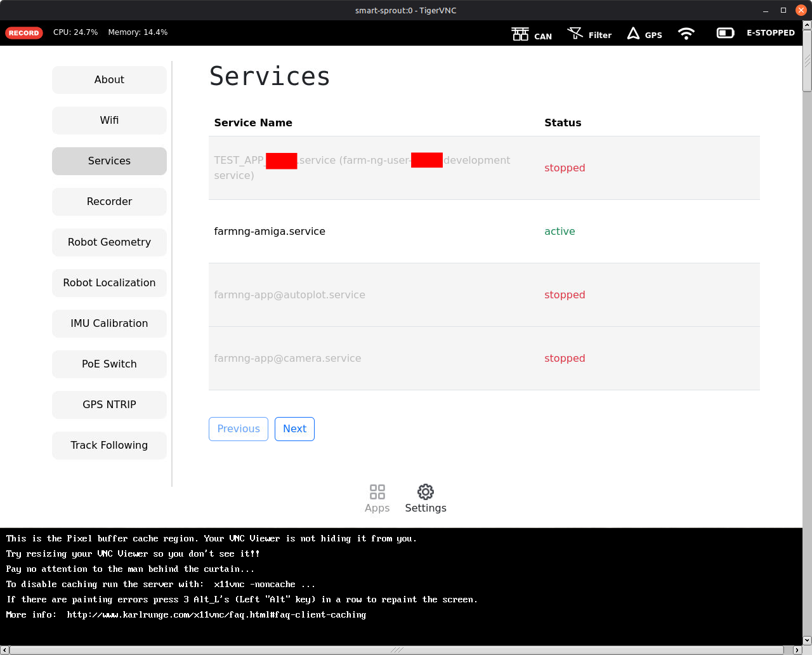812x655 pixels.
Task: Click the GPS status icon
Action: pos(633,34)
